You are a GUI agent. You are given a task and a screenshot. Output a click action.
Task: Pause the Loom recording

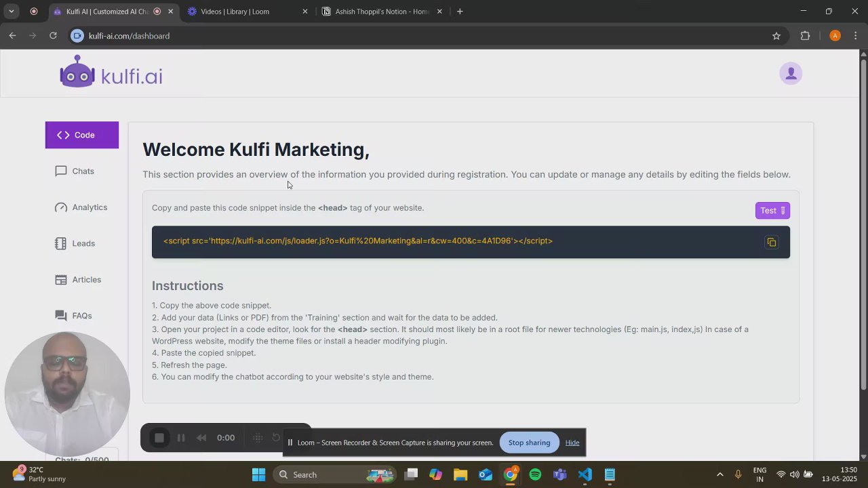pos(181,438)
